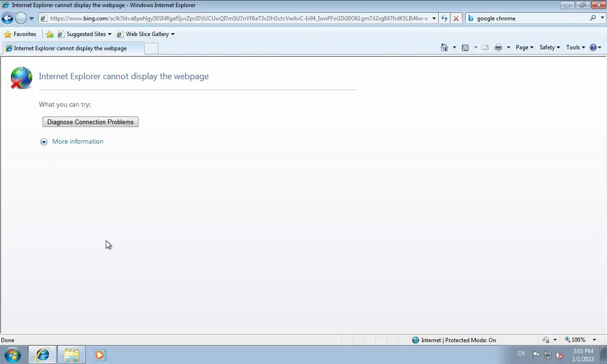Screen dimensions: 607x364
Task: Open the search provider dropdown arrow
Action: click(602, 18)
